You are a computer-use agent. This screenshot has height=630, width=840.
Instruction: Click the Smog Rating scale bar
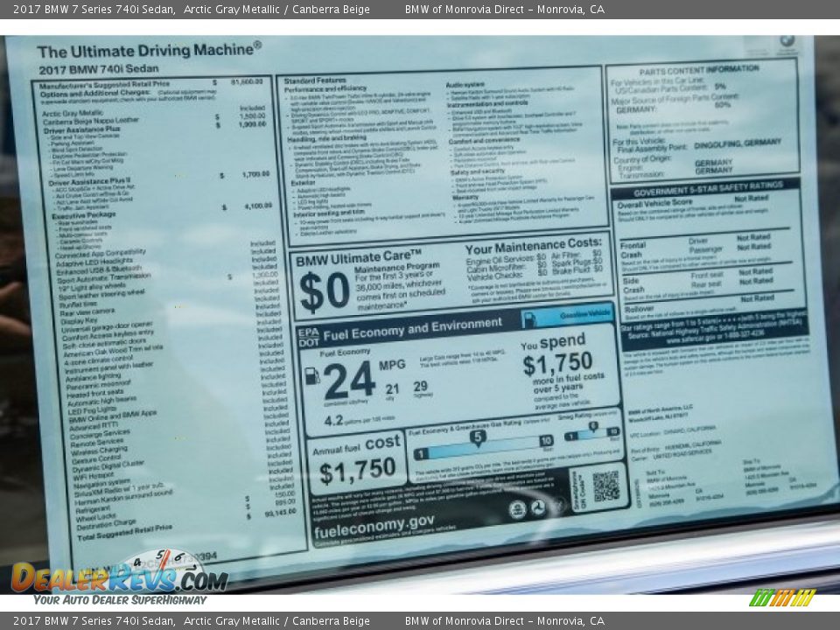point(592,433)
